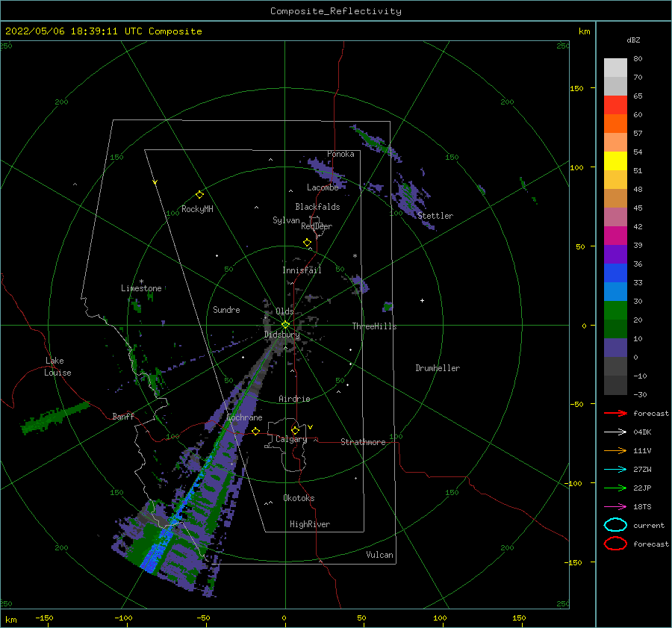Pick the yellow 51-54 dBZ swatch
This screenshot has width=672, height=628.
[615, 161]
